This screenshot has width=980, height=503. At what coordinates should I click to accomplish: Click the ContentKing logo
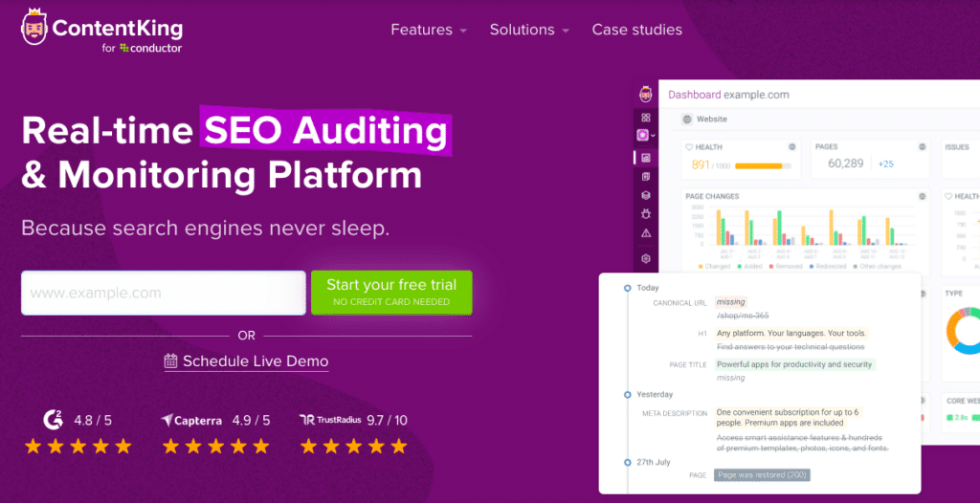click(102, 33)
